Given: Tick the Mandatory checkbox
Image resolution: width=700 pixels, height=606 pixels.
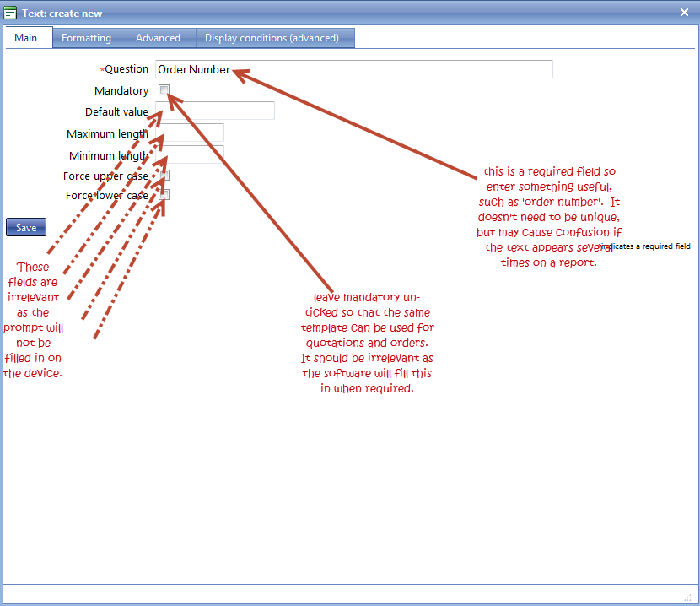Looking at the screenshot, I should click(164, 90).
